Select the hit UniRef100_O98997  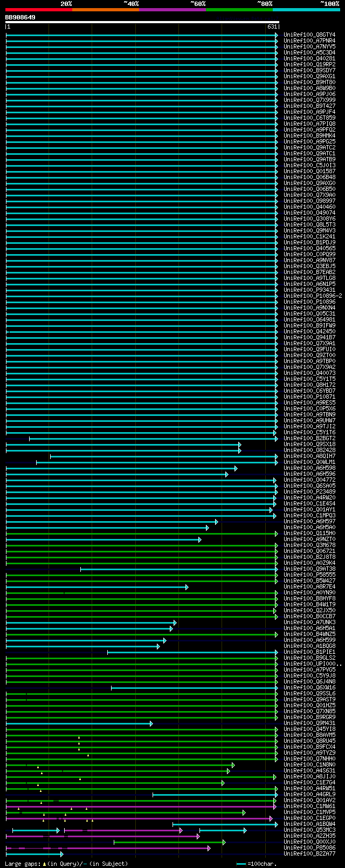309,201
